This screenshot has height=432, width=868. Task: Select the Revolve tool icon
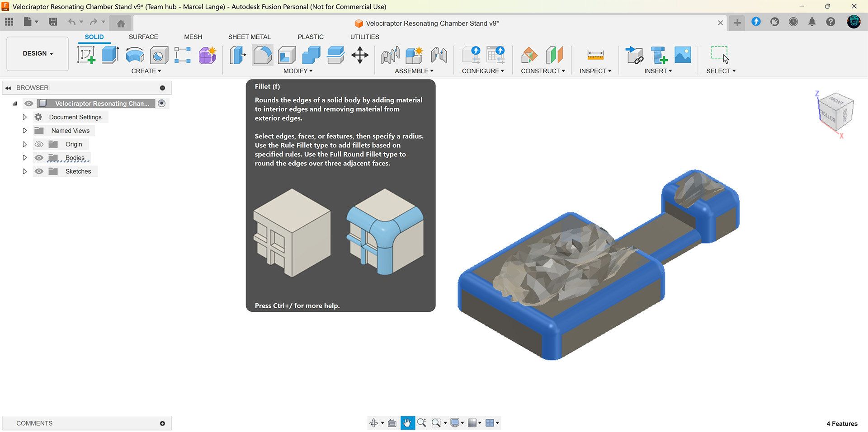pos(135,55)
